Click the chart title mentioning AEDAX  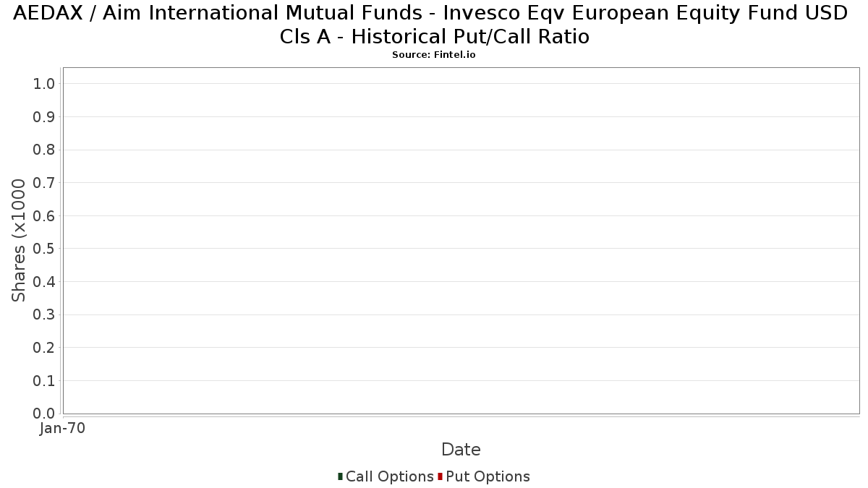pos(434,25)
